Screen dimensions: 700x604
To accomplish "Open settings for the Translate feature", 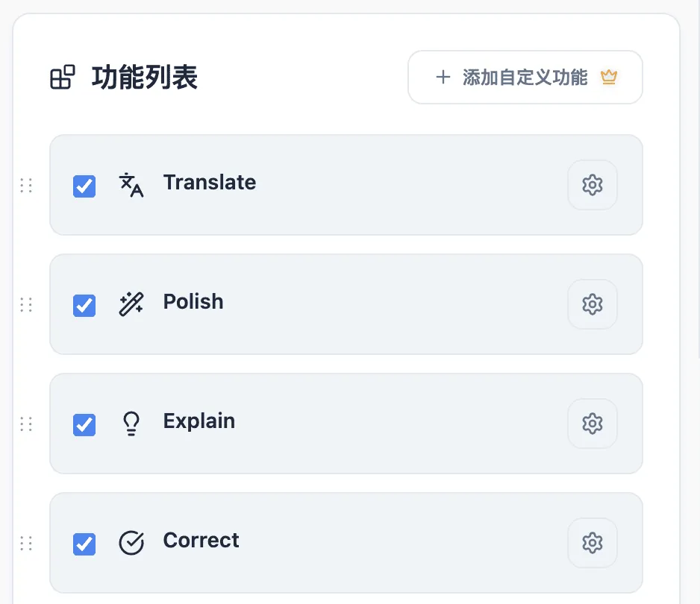I will pos(592,184).
